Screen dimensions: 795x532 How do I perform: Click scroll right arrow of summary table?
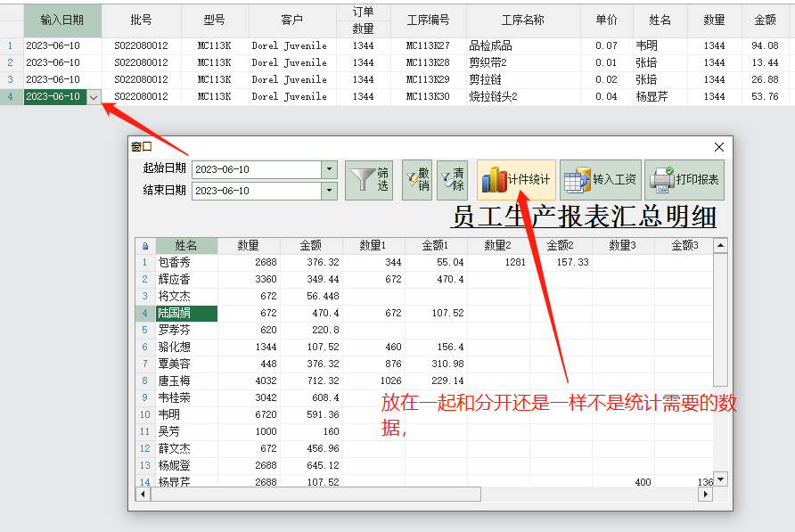[x=705, y=494]
